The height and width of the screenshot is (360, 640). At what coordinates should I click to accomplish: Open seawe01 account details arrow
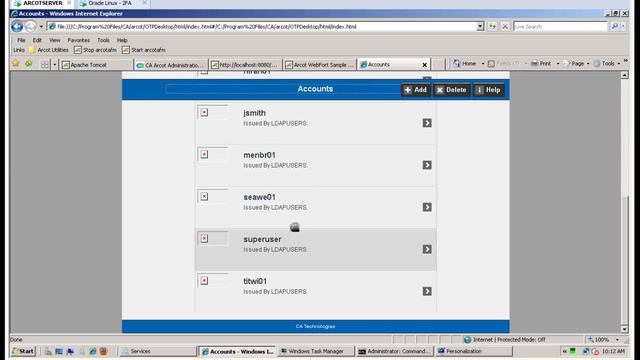coord(427,207)
